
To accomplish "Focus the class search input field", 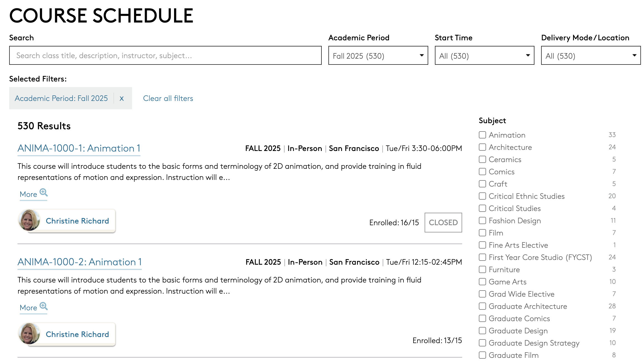I will [x=165, y=56].
